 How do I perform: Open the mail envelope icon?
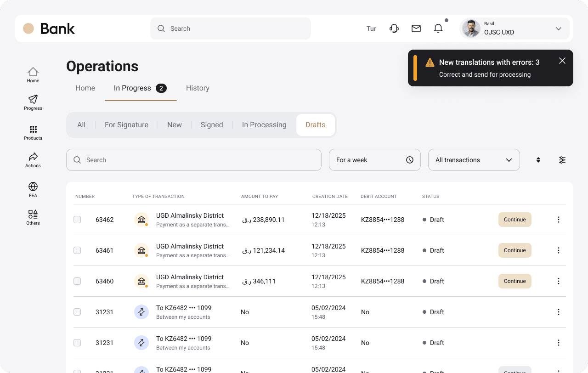pos(416,28)
